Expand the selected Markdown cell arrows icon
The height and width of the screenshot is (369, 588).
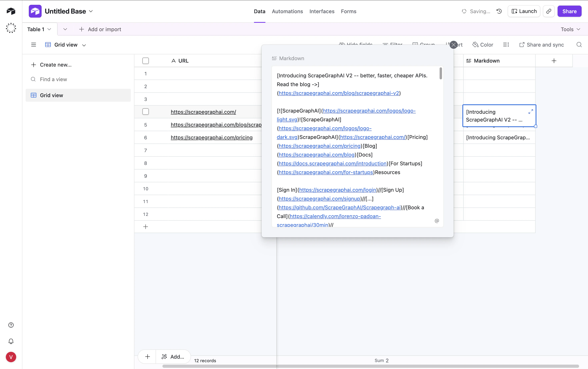(531, 112)
